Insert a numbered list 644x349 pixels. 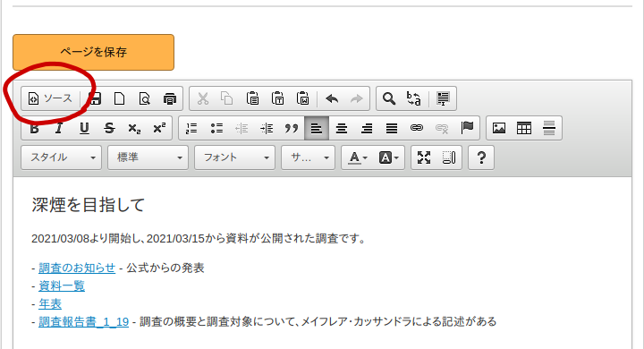tap(191, 128)
